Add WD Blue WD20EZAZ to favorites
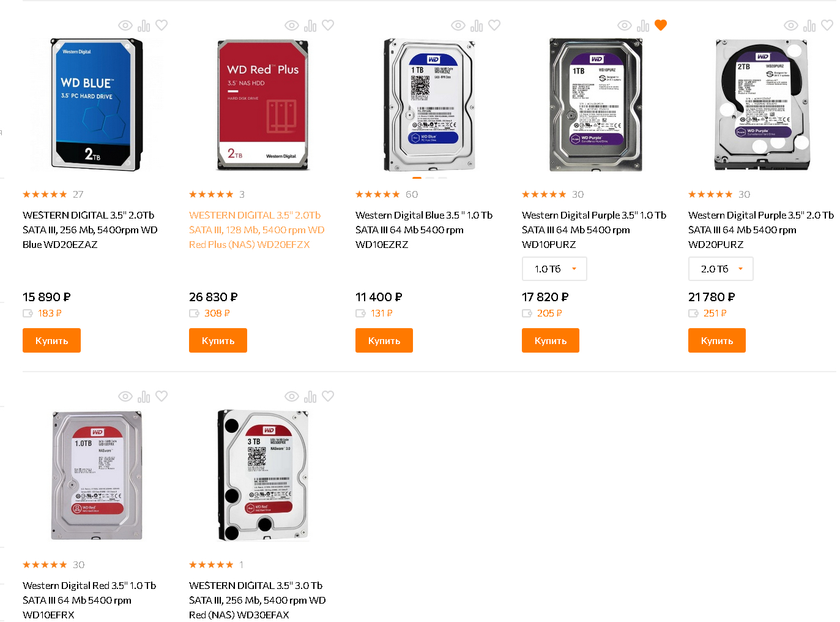 click(162, 25)
